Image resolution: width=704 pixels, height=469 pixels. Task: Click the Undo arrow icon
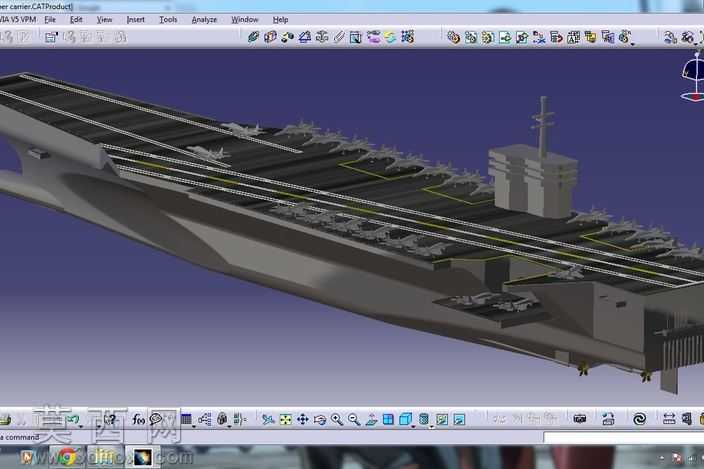click(73, 419)
